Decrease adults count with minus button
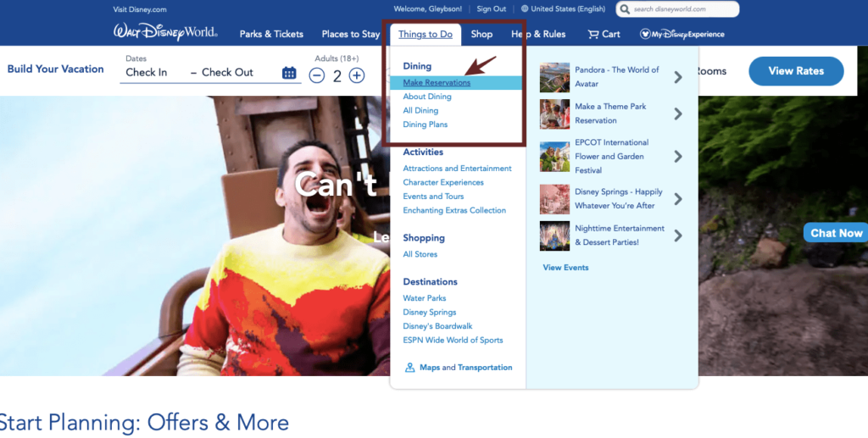This screenshot has width=868, height=438. [x=316, y=75]
